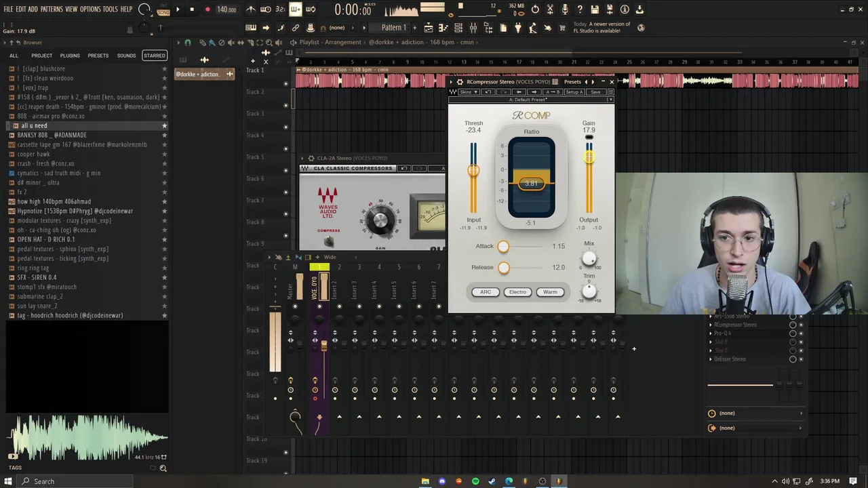Save project with the floppy disk icon
The height and width of the screenshot is (488, 868).
tap(595, 9)
